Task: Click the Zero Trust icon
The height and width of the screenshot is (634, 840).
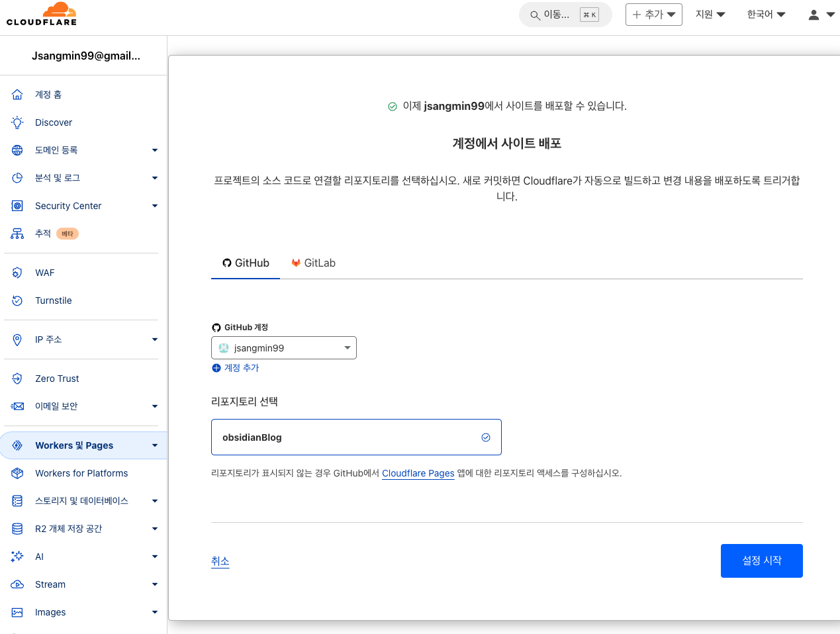Action: [17, 379]
